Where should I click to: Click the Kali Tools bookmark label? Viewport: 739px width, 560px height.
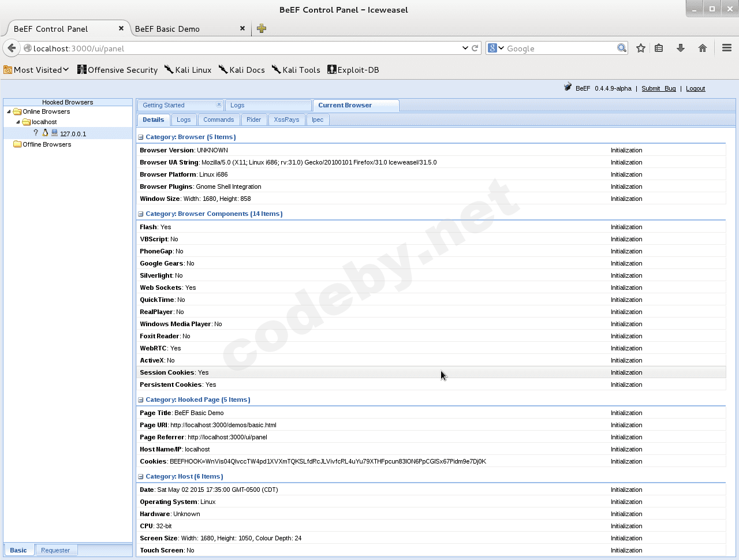301,70
